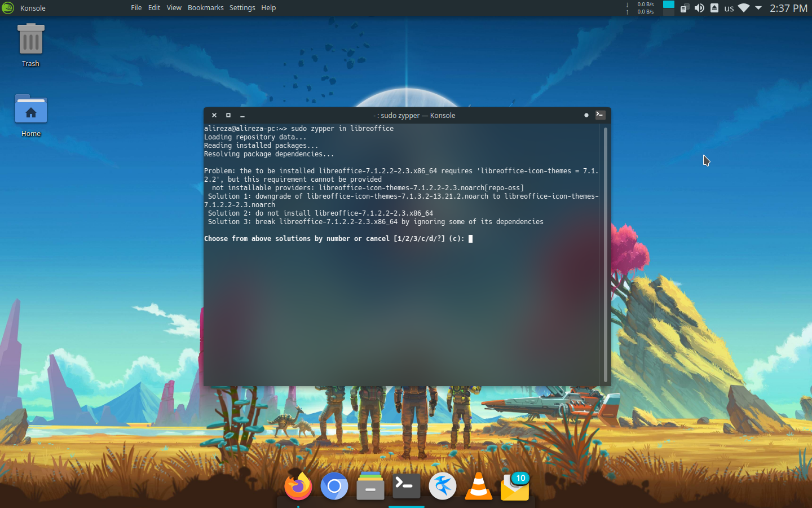
Task: Click the 'Solution 2: do not install' line
Action: (x=320, y=213)
